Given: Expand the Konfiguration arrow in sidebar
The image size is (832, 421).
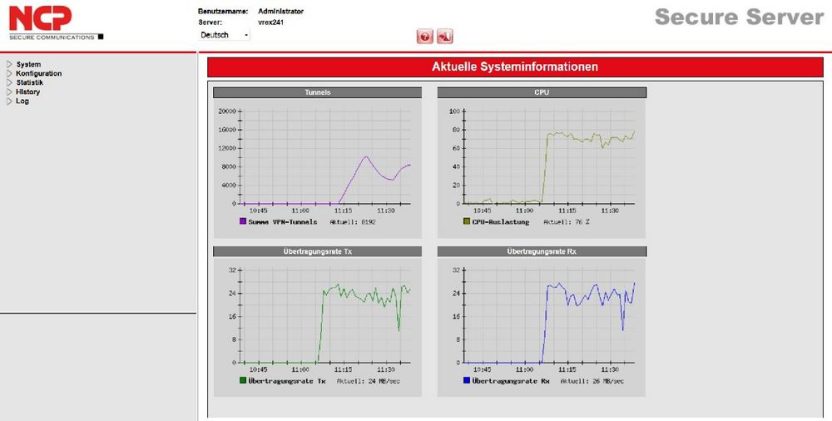Looking at the screenshot, I should click(x=8, y=73).
